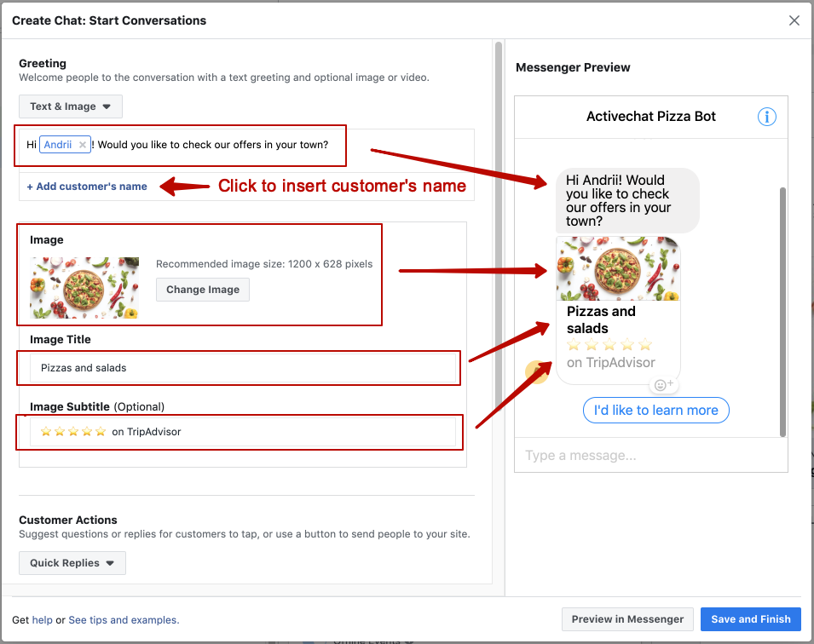Open the help link
The height and width of the screenshot is (644, 814).
pos(42,619)
